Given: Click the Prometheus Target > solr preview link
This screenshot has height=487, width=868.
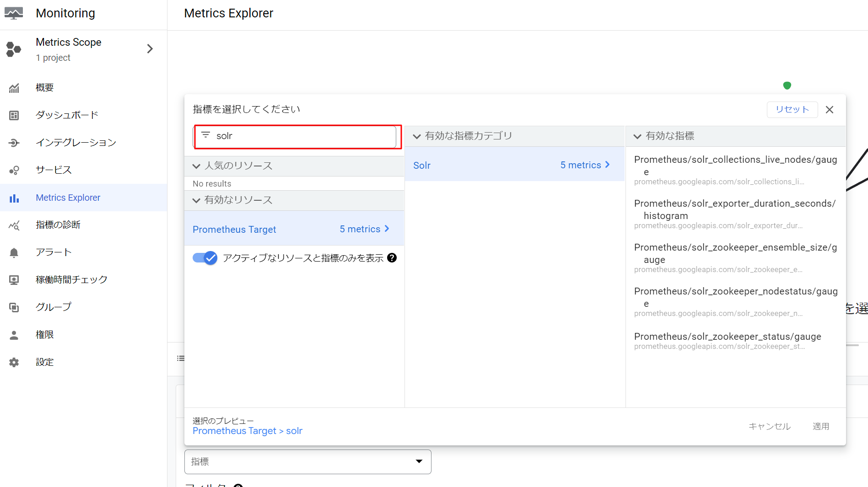Looking at the screenshot, I should coord(248,431).
